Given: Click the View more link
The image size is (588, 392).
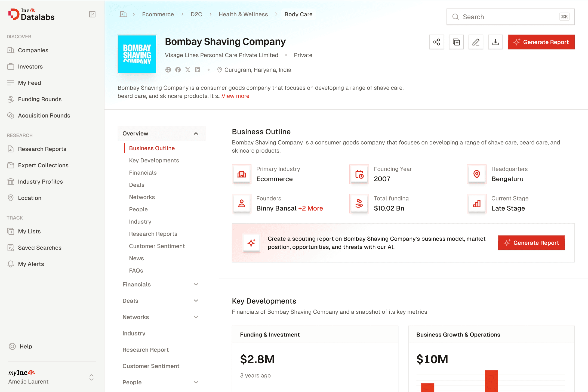Looking at the screenshot, I should (x=235, y=96).
